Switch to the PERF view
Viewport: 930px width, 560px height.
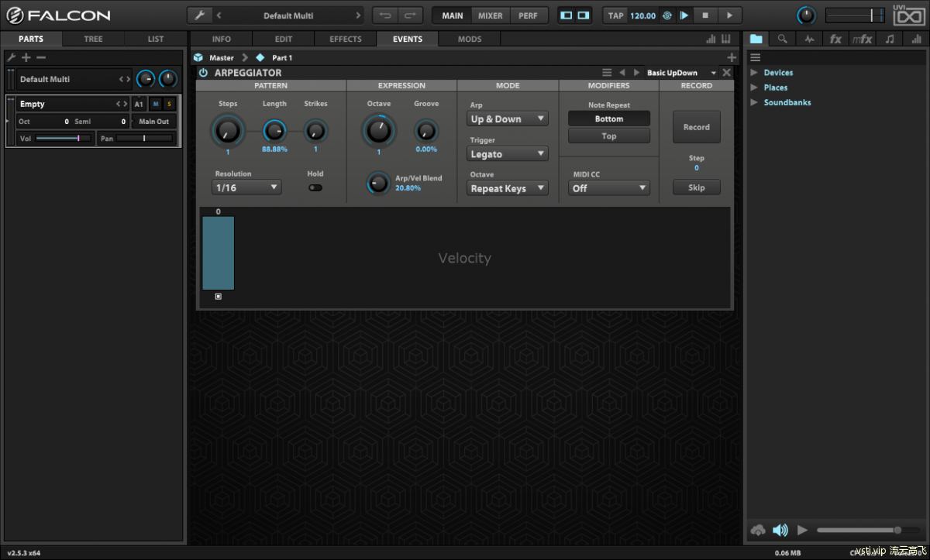tap(528, 15)
